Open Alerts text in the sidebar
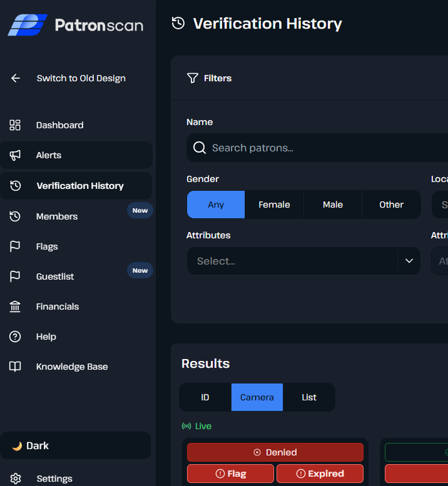This screenshot has width=448, height=486. point(49,155)
